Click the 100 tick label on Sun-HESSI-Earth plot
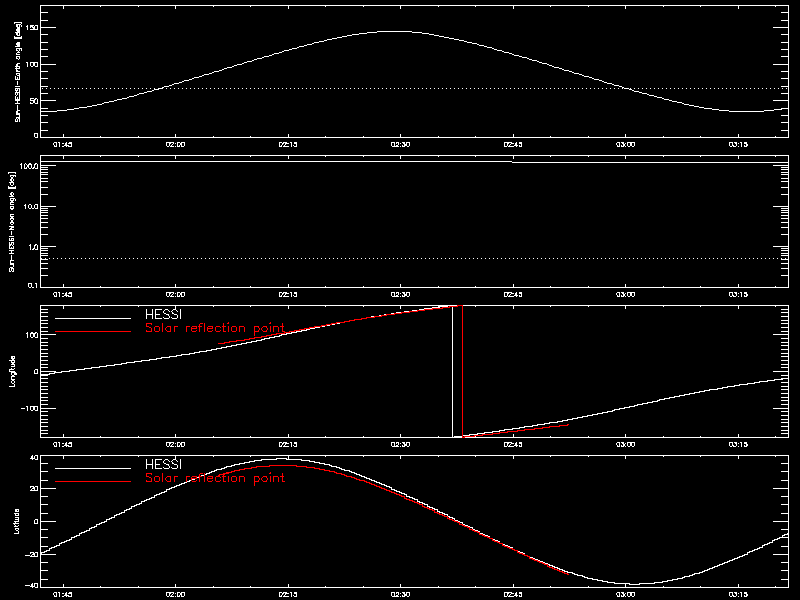800x600 pixels. coord(32,64)
